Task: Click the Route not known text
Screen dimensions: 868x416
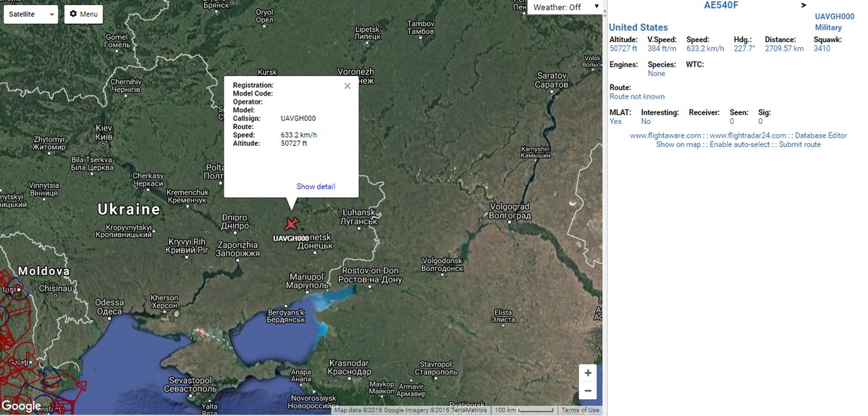Action: pyautogui.click(x=637, y=96)
